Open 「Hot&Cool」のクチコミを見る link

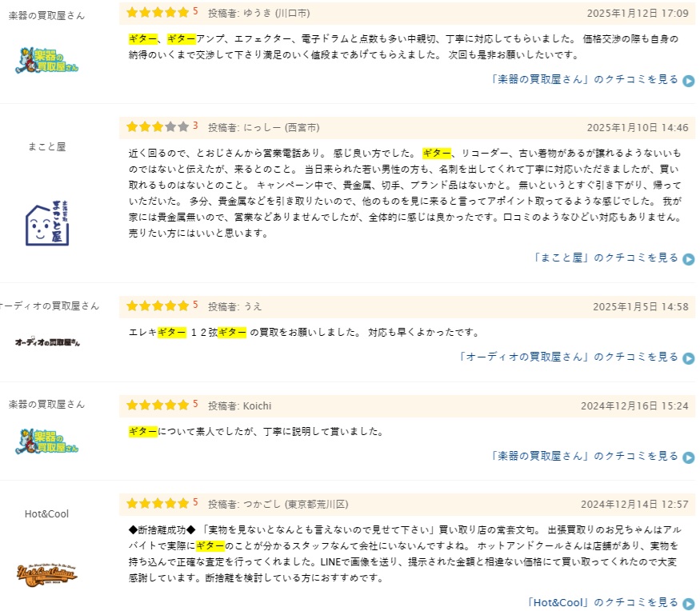click(x=602, y=603)
